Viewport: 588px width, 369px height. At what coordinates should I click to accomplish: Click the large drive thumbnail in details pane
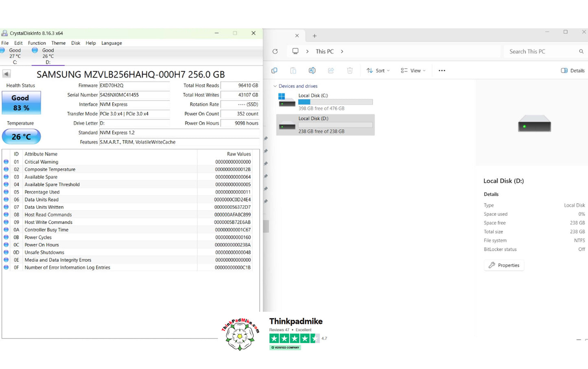pos(534,124)
